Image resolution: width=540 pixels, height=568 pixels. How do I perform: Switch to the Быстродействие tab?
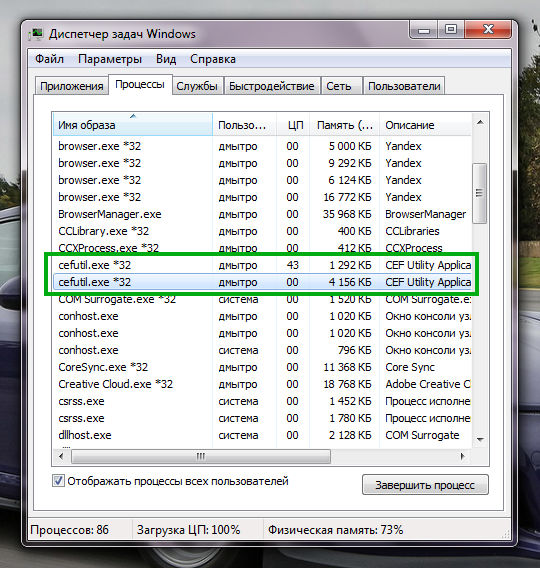tap(272, 86)
